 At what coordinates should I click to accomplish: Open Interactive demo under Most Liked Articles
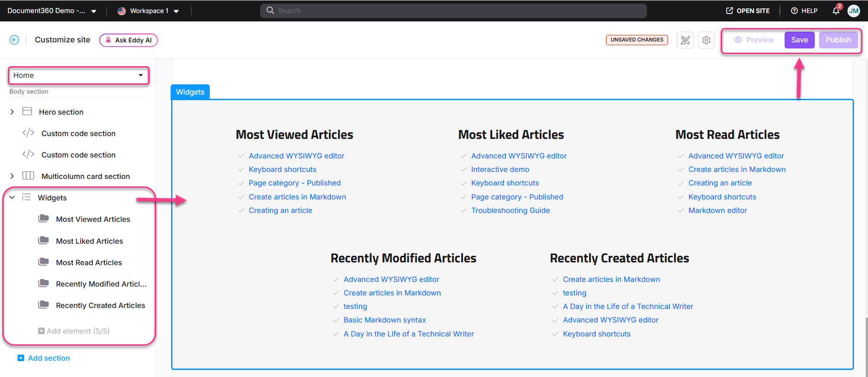tap(500, 170)
